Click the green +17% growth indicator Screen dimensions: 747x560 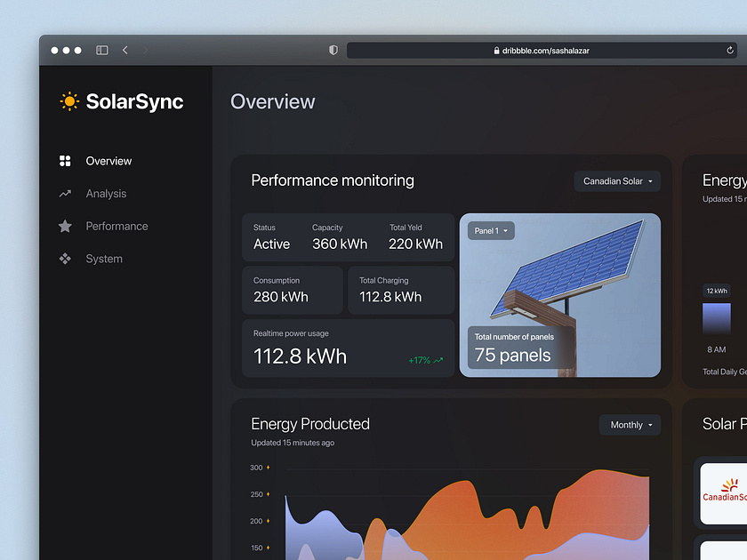425,360
